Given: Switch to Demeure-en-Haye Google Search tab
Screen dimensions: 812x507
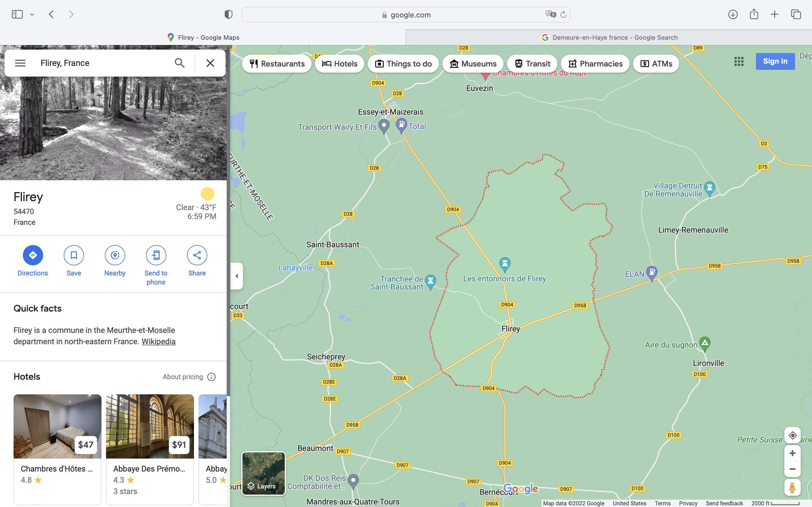Looking at the screenshot, I should click(609, 37).
